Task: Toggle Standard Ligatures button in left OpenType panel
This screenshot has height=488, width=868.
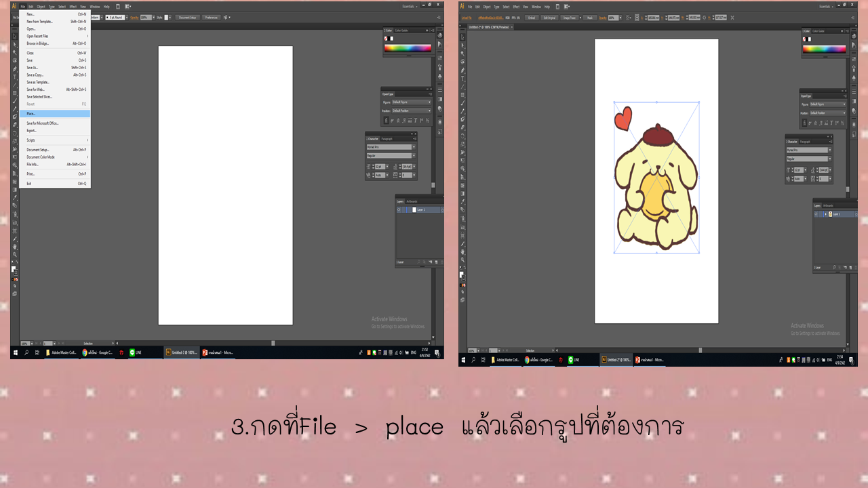Action: pyautogui.click(x=386, y=121)
